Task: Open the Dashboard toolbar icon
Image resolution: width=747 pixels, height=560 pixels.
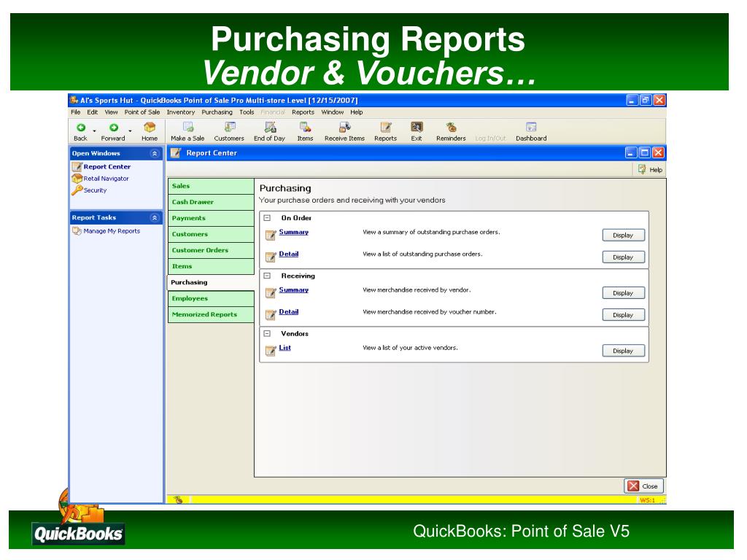Action: click(x=531, y=127)
